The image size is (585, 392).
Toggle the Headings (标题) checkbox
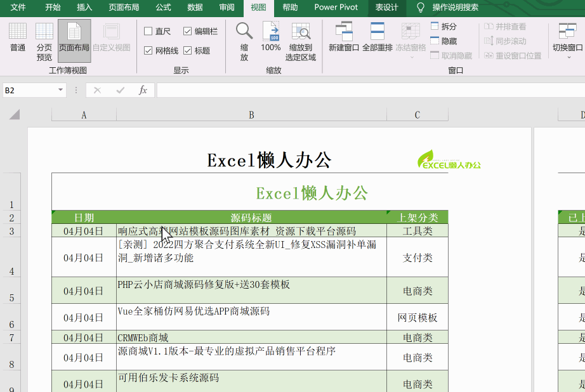coord(188,50)
